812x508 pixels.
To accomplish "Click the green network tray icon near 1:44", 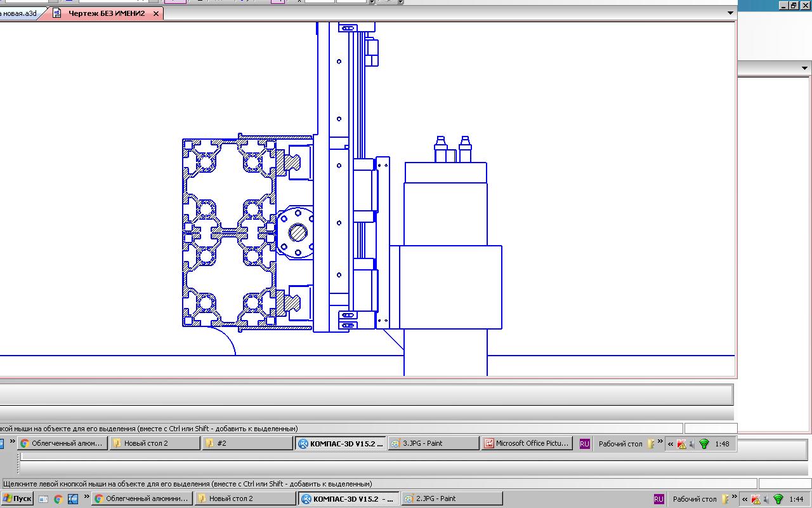I will [x=778, y=499].
